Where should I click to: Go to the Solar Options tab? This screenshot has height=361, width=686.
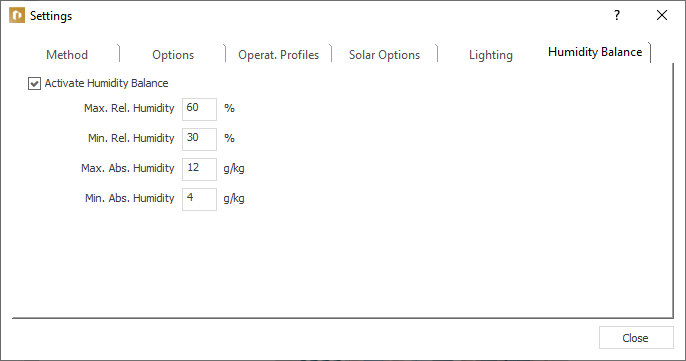click(x=384, y=55)
